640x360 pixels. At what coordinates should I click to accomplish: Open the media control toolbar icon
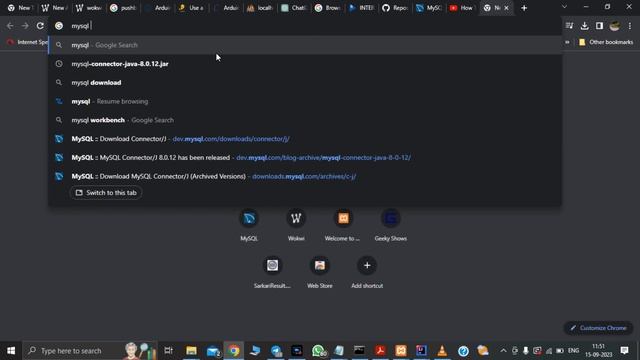coord(569,26)
